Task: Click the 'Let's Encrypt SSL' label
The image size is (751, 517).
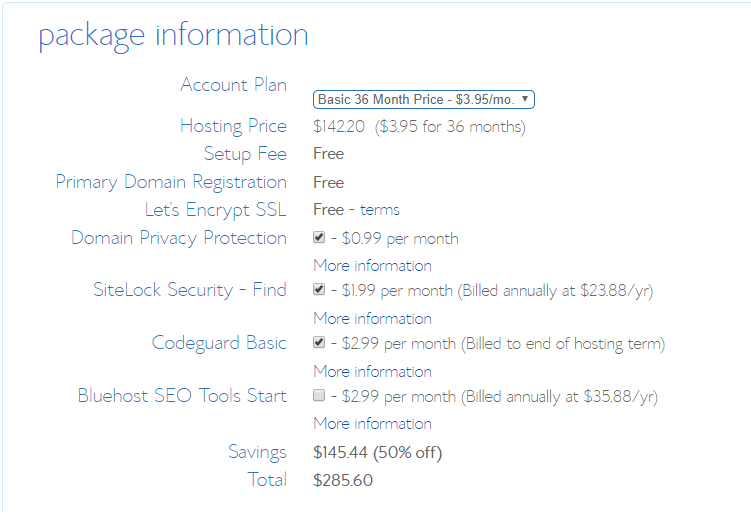Action: click(216, 210)
